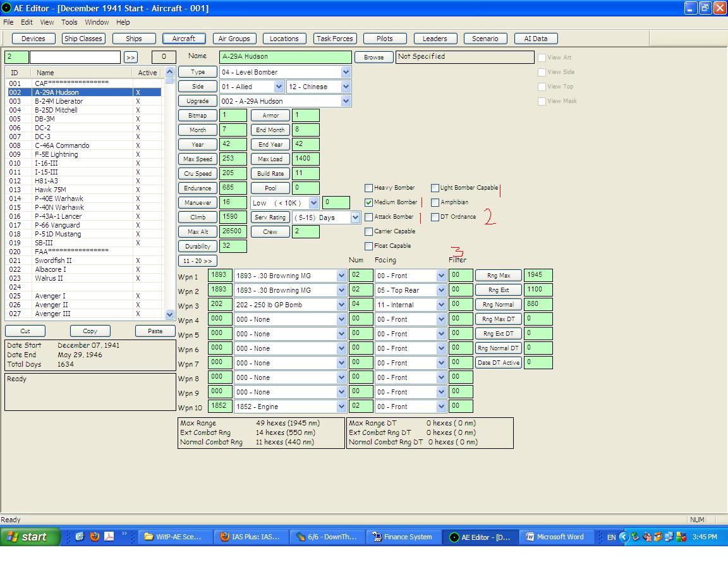Click the Browse button next to Name
Viewport: 728px width, 569px height.
373,57
